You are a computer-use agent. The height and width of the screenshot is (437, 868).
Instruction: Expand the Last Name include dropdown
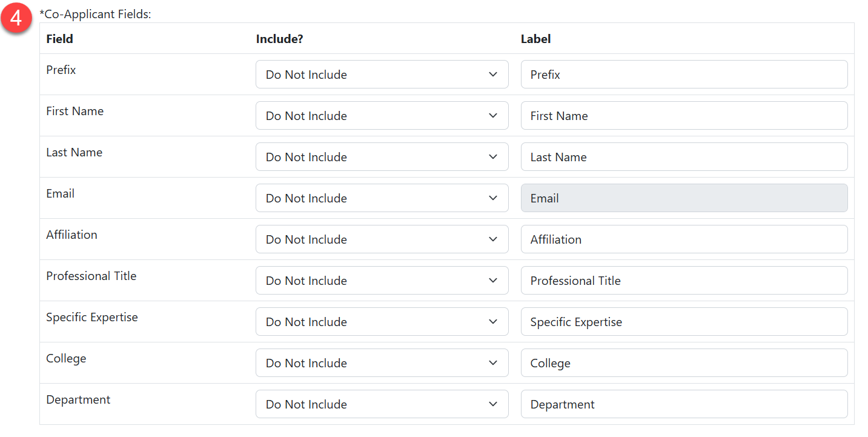(x=382, y=157)
